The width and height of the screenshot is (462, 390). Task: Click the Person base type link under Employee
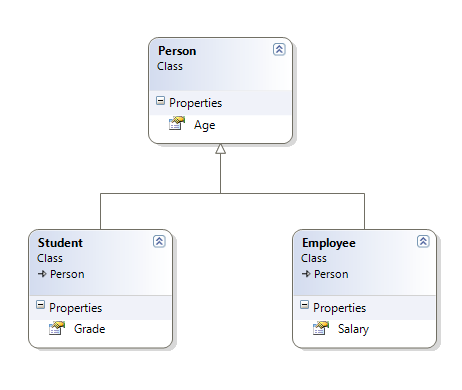[331, 274]
